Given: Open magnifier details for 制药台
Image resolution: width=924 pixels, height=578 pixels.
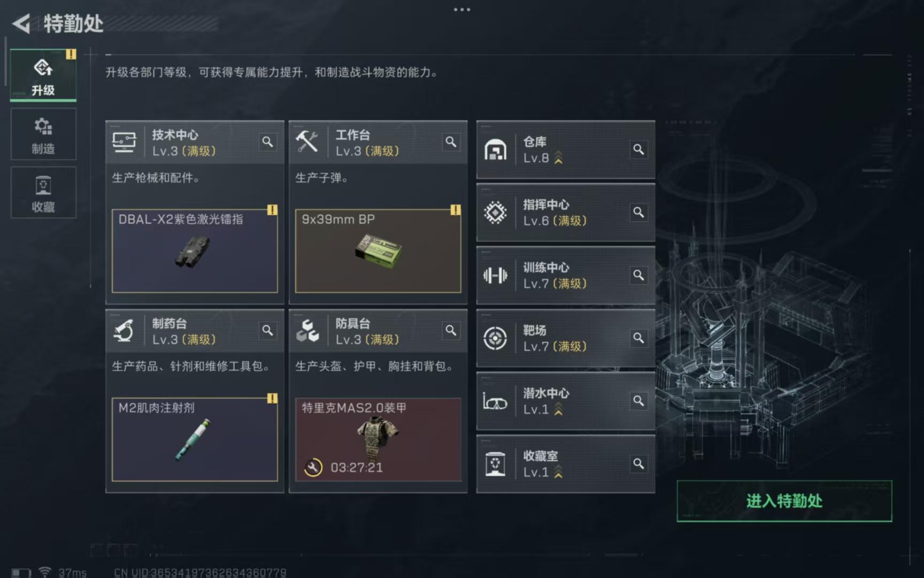Looking at the screenshot, I should pyautogui.click(x=267, y=330).
